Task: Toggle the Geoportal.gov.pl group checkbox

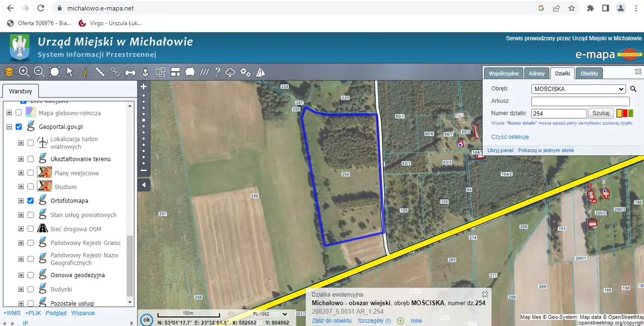Action: pyautogui.click(x=19, y=127)
